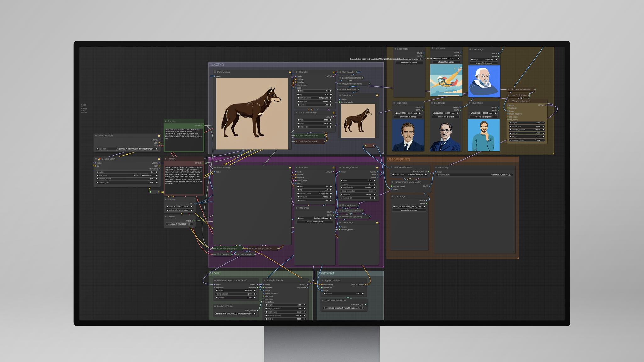Toggle the switch On in CR Load LoRA
644x362 pixels.
coord(127,172)
